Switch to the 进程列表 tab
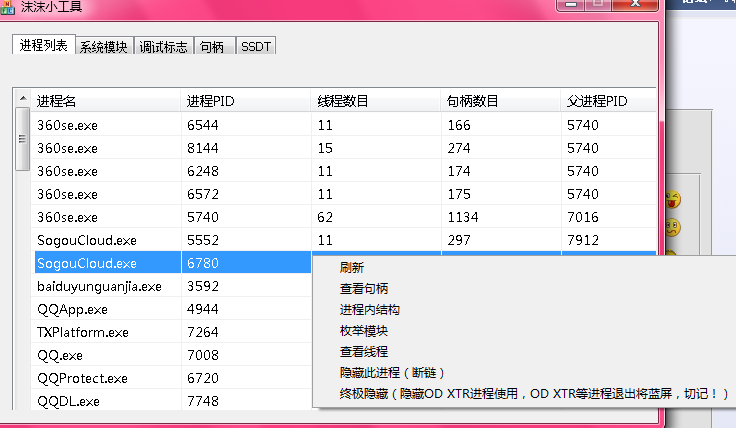 point(44,45)
